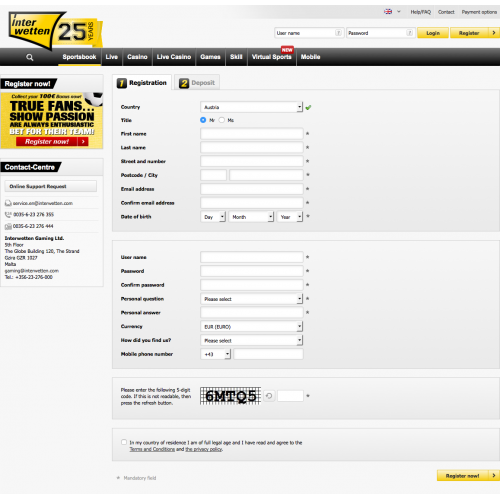The image size is (500, 500).
Task: Go to the Live Casino menu item
Action: pyautogui.click(x=174, y=57)
